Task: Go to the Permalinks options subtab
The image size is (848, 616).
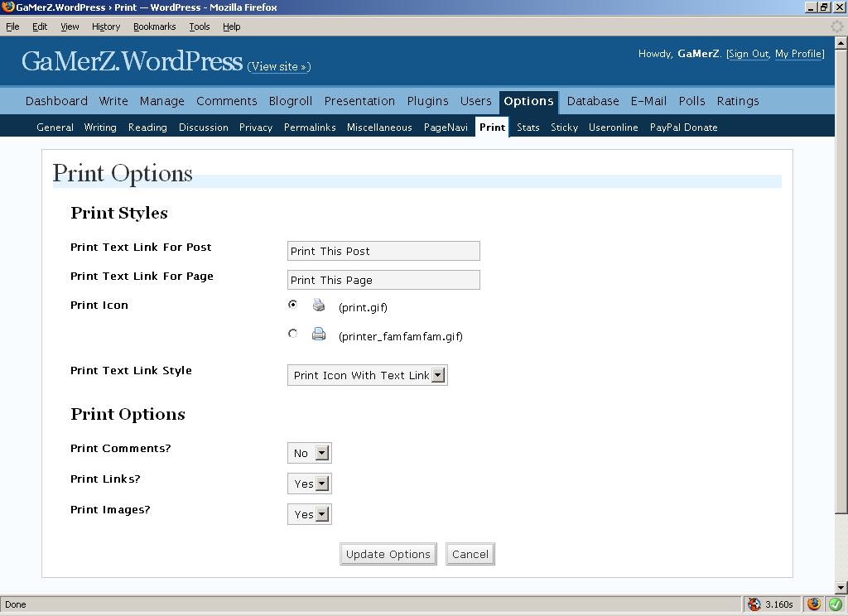Action: coord(310,128)
